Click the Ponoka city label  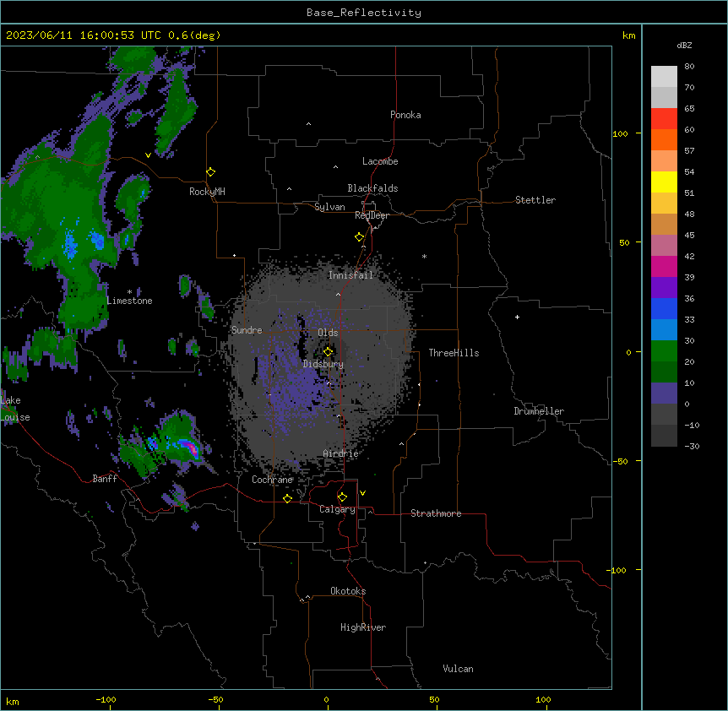[x=405, y=115]
